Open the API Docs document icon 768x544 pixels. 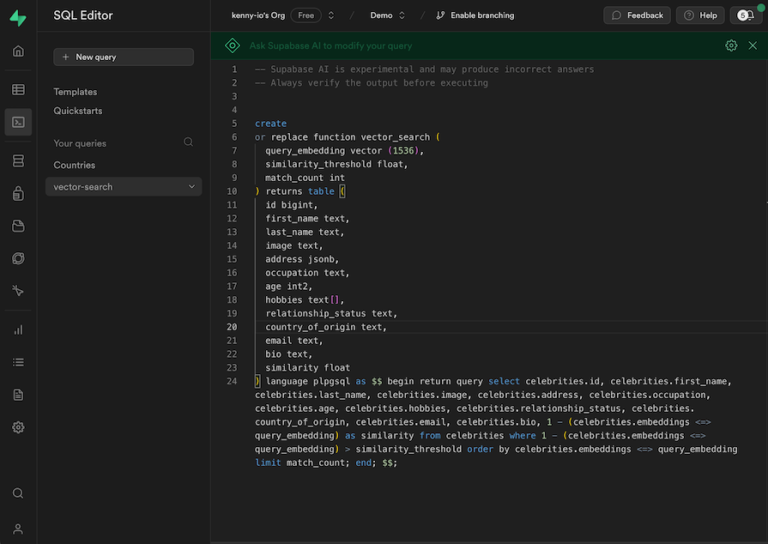[x=18, y=395]
